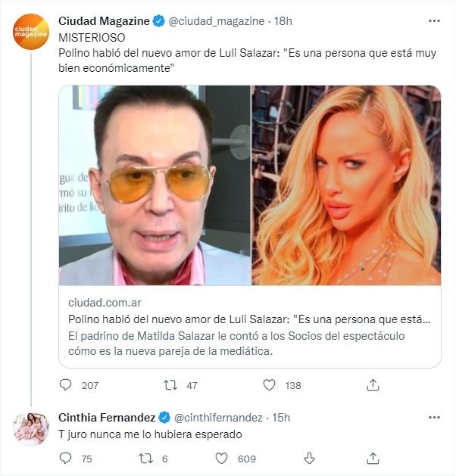Like the Ciudad Magazine tweet

pyautogui.click(x=269, y=385)
